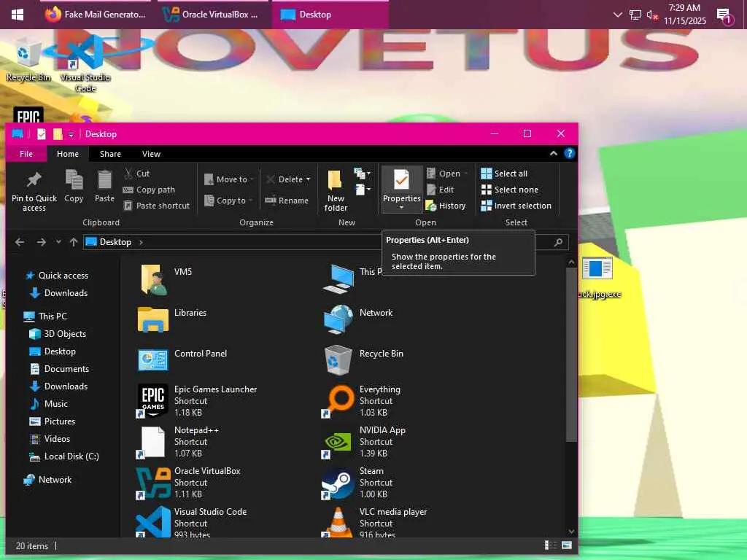Screen dimensions: 747x560
Task: Click the Paste ribbon icon
Action: coord(104,186)
